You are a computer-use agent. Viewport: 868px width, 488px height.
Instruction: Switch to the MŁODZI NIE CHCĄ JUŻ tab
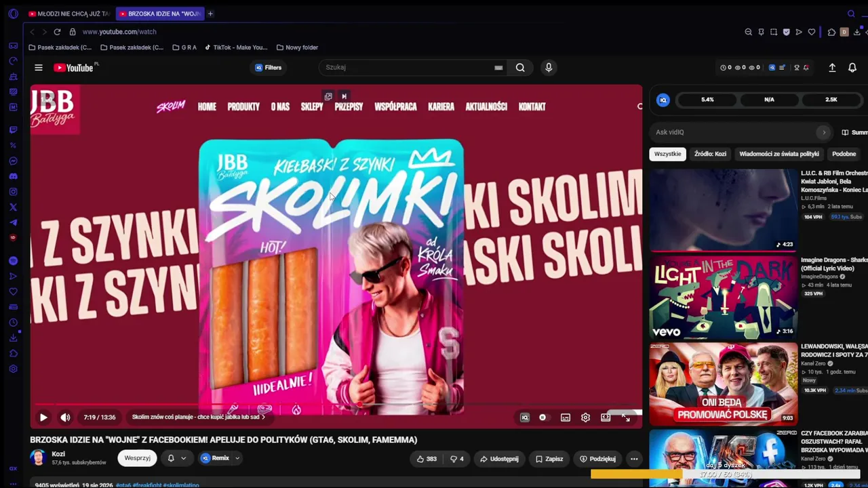pyautogui.click(x=69, y=14)
